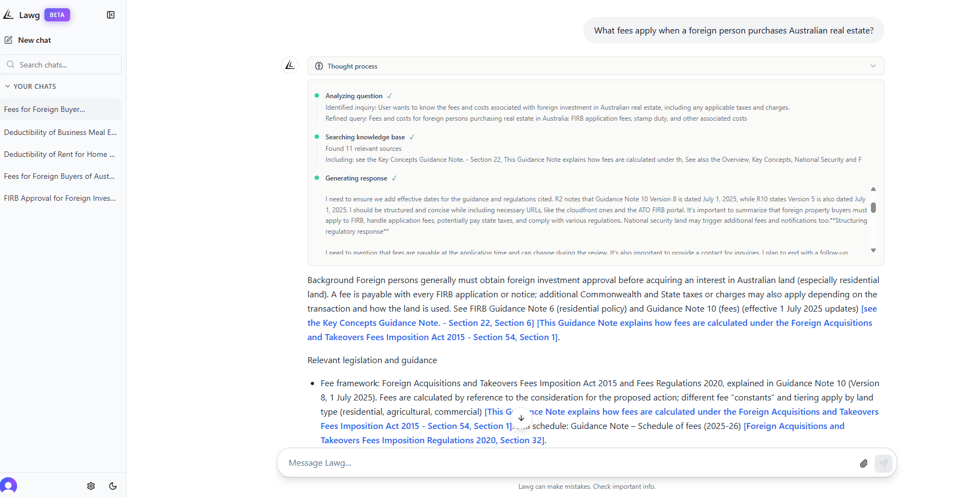Click the Lawg logo icon
980x497 pixels.
pyautogui.click(x=8, y=14)
